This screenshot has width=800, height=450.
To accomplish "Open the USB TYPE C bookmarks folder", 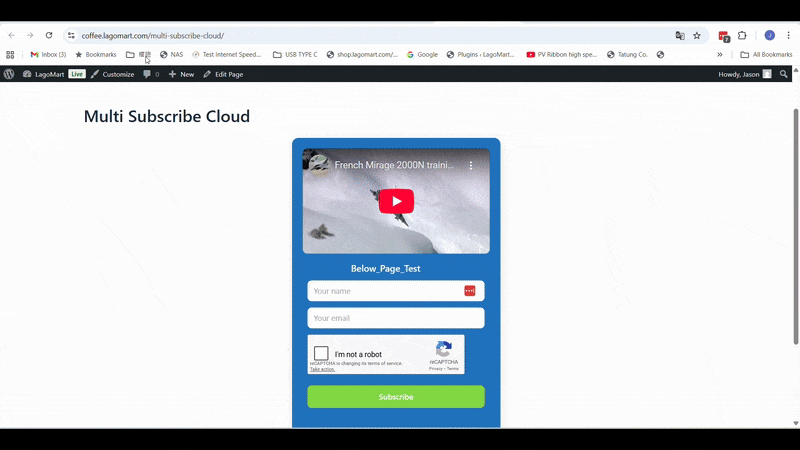I will (295, 55).
